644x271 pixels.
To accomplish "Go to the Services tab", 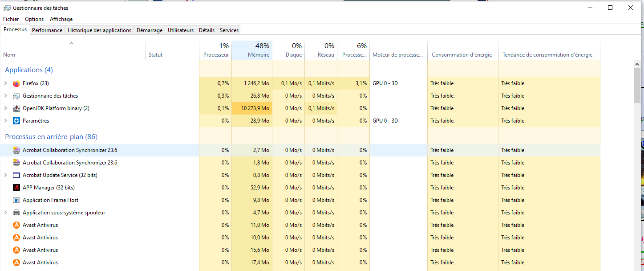I will tap(229, 30).
